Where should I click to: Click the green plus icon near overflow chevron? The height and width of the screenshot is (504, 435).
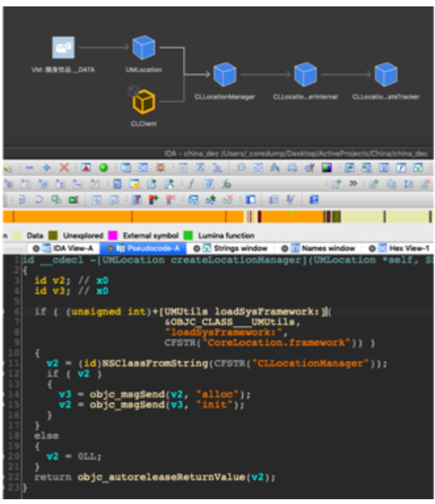[337, 184]
